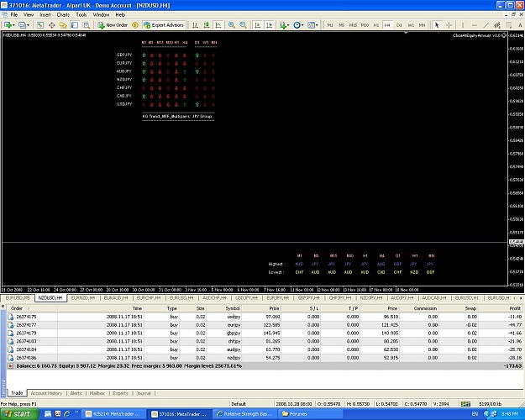525x420 pixels.
Task: Toggle the Chart Shift icon
Action: tap(269, 25)
